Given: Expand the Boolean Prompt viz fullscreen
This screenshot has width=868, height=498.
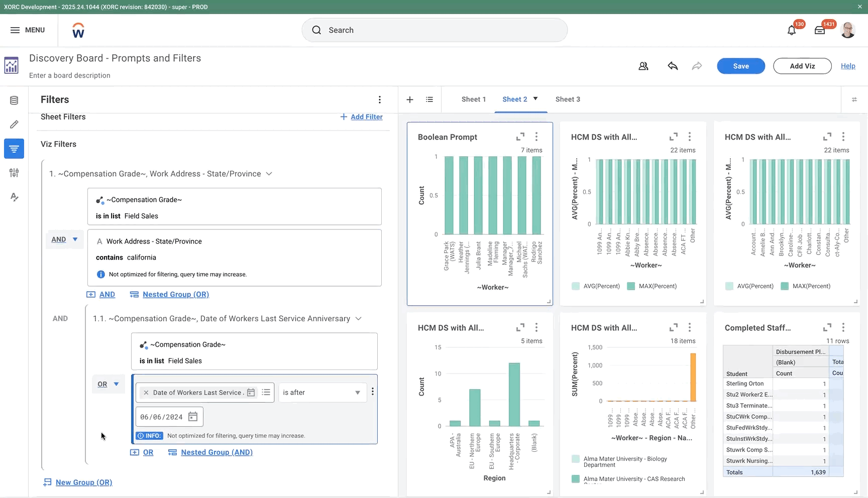Looking at the screenshot, I should click(x=520, y=137).
